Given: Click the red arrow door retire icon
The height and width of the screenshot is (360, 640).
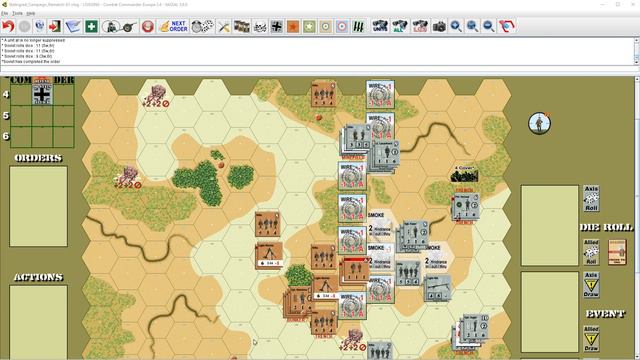Looking at the screenshot, I should [x=55, y=27].
